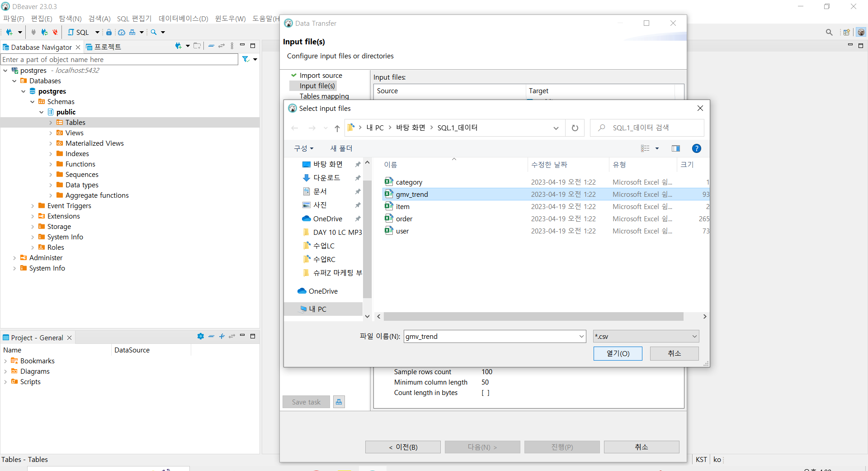Expand the Event Triggers node
The height and width of the screenshot is (471, 868).
click(x=33, y=206)
